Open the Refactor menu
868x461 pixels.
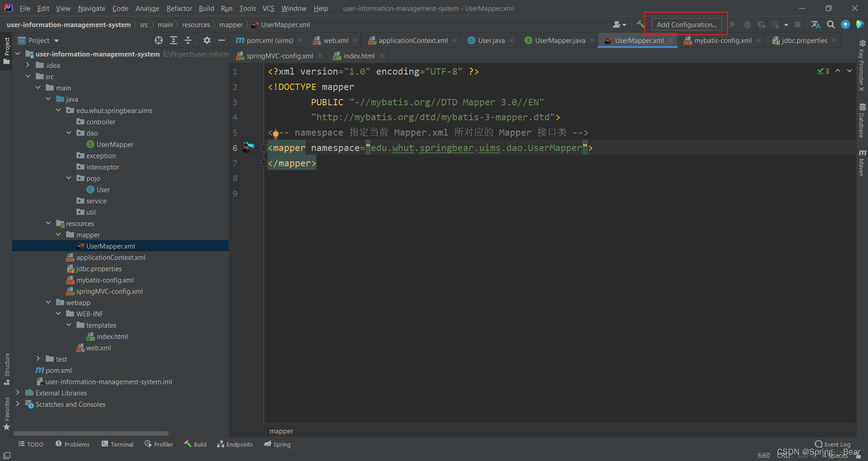(x=179, y=9)
